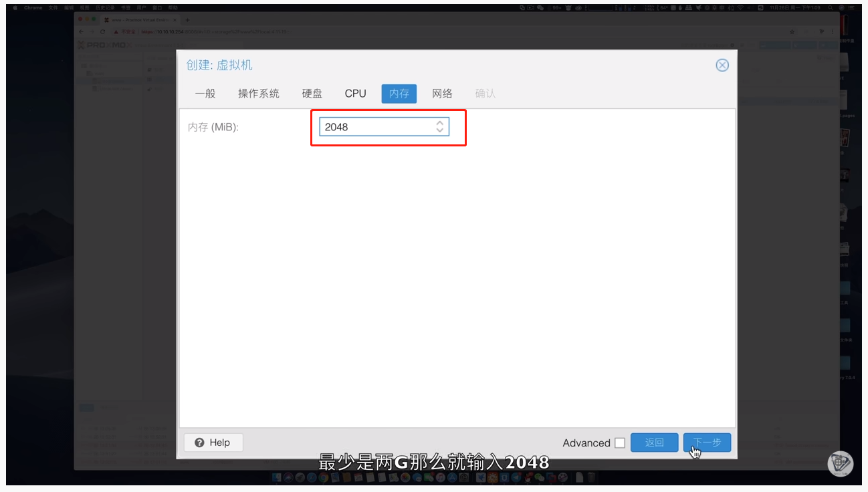Click the Chrome icon in the Dock

tap(323, 477)
